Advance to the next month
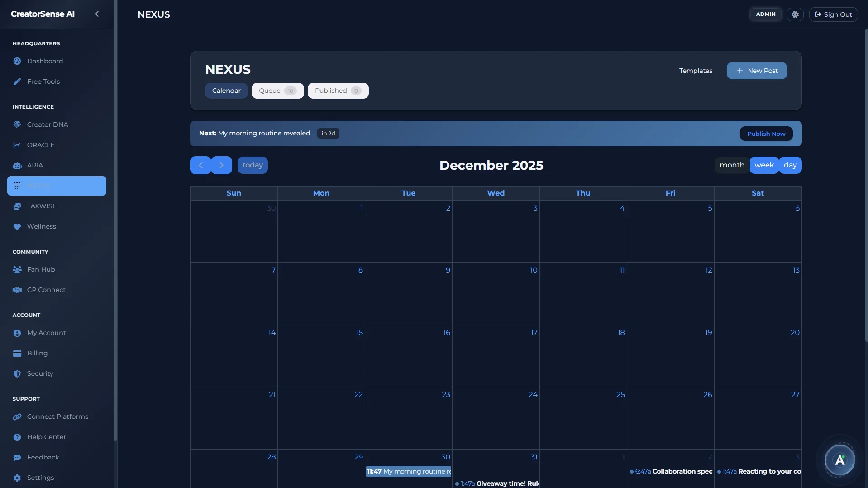The height and width of the screenshot is (488, 868). 221,165
